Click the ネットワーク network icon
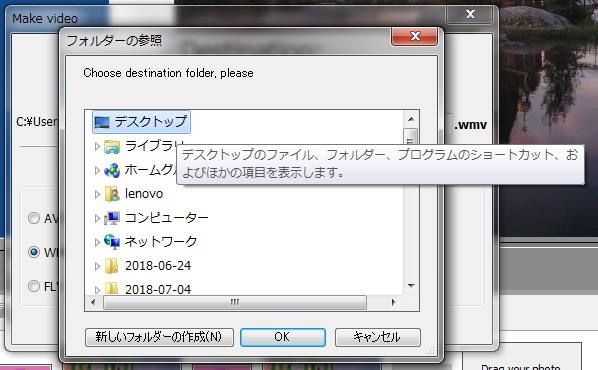598x370 pixels. [112, 242]
